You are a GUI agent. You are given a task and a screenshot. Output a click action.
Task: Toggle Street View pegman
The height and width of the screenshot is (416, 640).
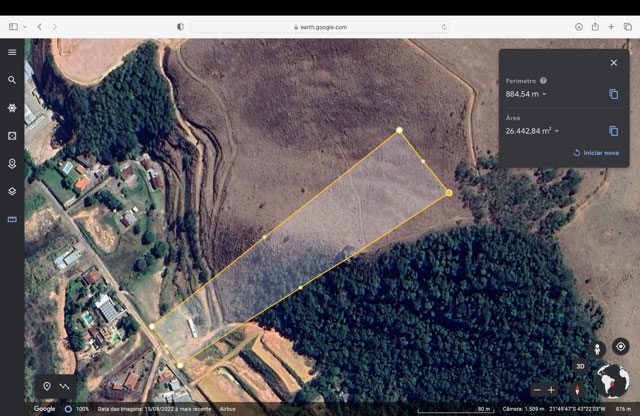598,348
